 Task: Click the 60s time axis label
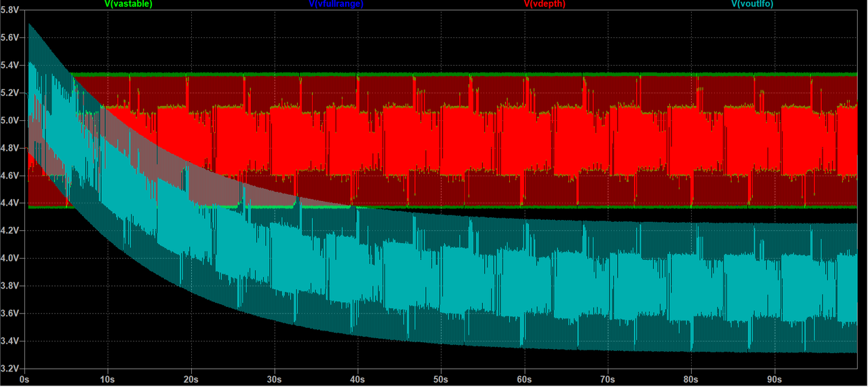pos(524,379)
